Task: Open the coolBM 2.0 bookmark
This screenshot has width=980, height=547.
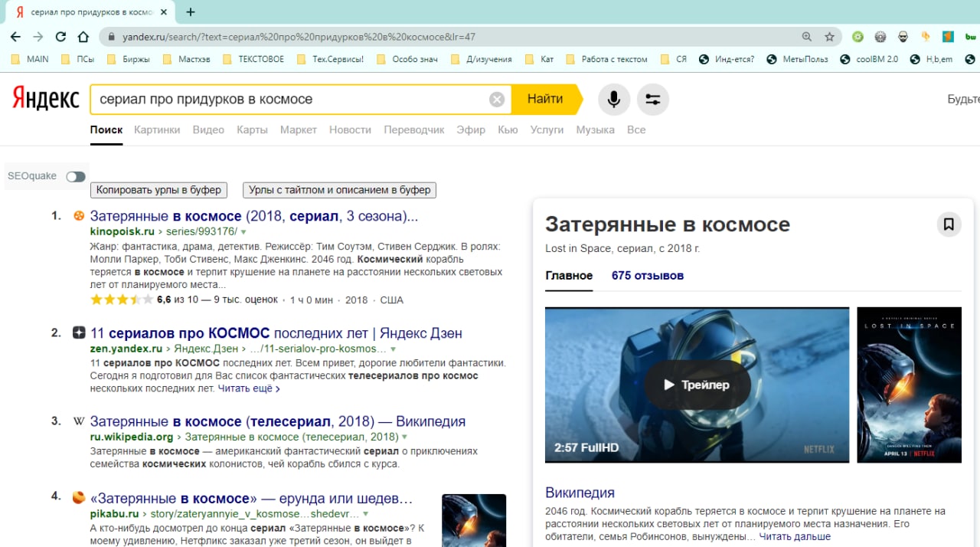Action: 869,59
